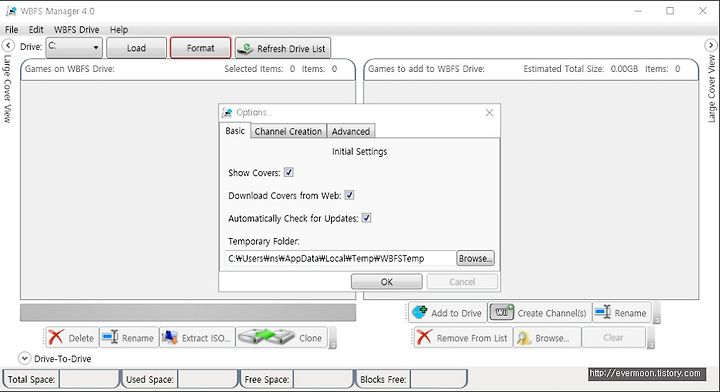
Task: Maximize the WBFS Manager window
Action: [x=670, y=11]
